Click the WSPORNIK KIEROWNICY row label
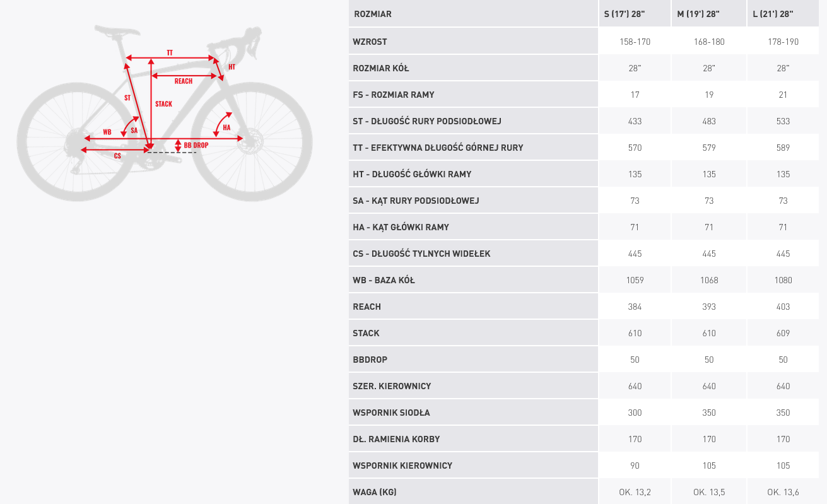Screen dimensions: 827x504 tap(403, 466)
